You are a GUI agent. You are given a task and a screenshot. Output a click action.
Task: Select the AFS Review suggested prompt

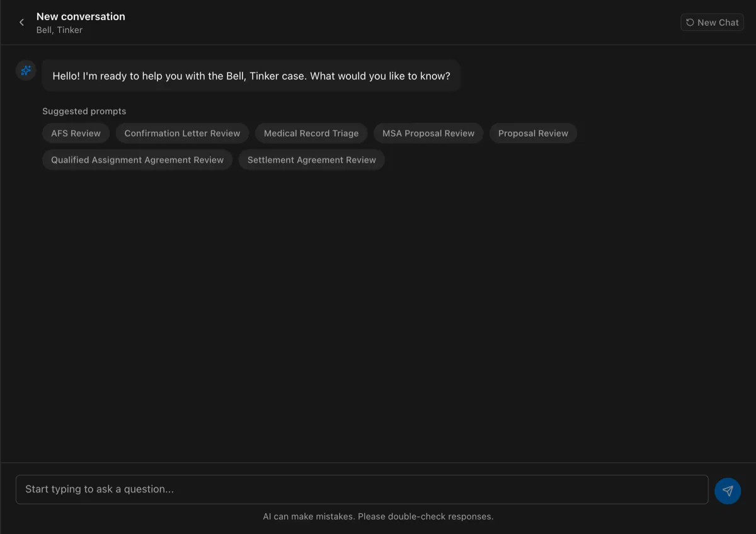click(76, 133)
